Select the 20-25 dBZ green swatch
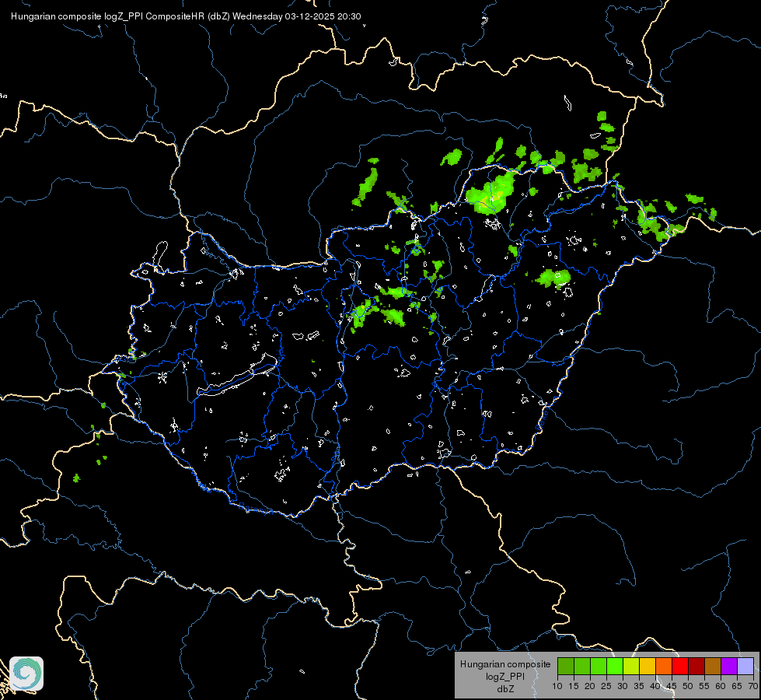Screen dimensions: 761x700 599,666
